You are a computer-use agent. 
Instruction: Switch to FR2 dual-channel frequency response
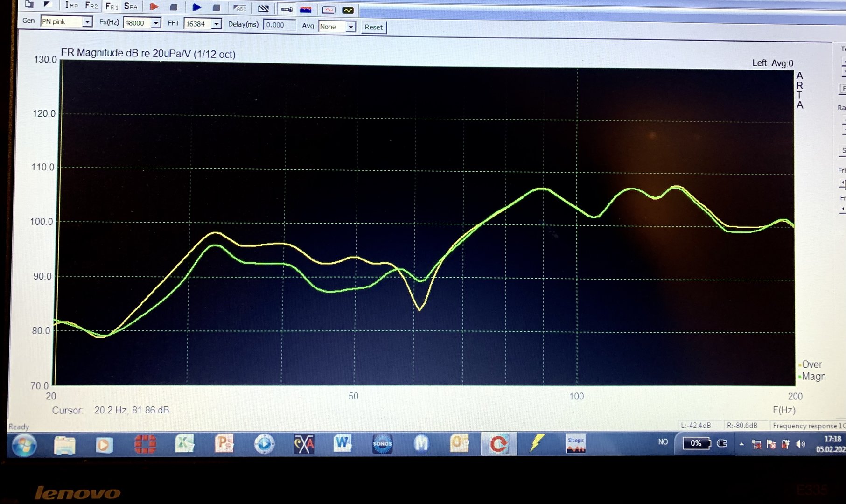tap(91, 6)
